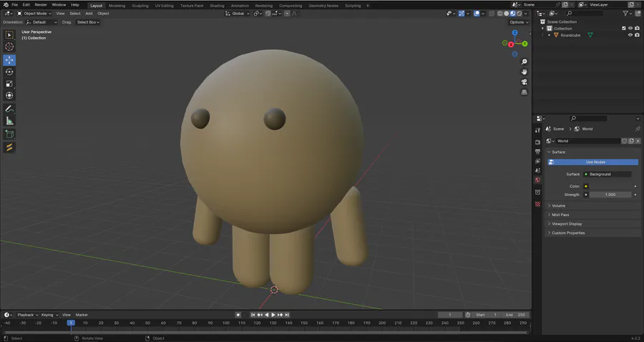Hide the Collection with its eye icon
The image size is (644, 342).
[630, 29]
